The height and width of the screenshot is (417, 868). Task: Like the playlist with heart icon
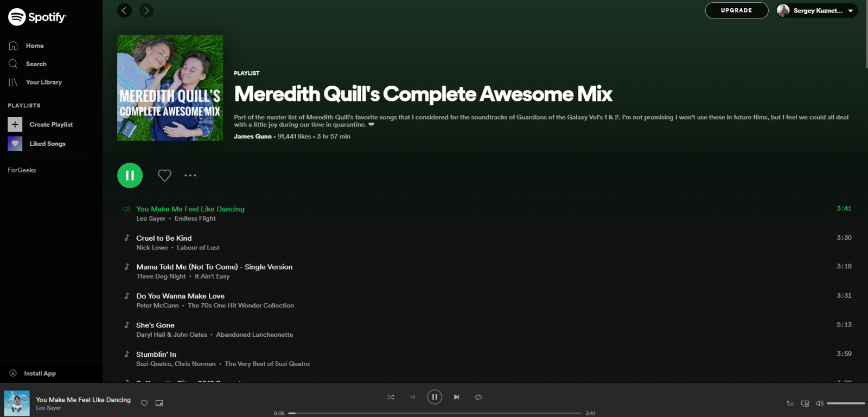point(164,175)
